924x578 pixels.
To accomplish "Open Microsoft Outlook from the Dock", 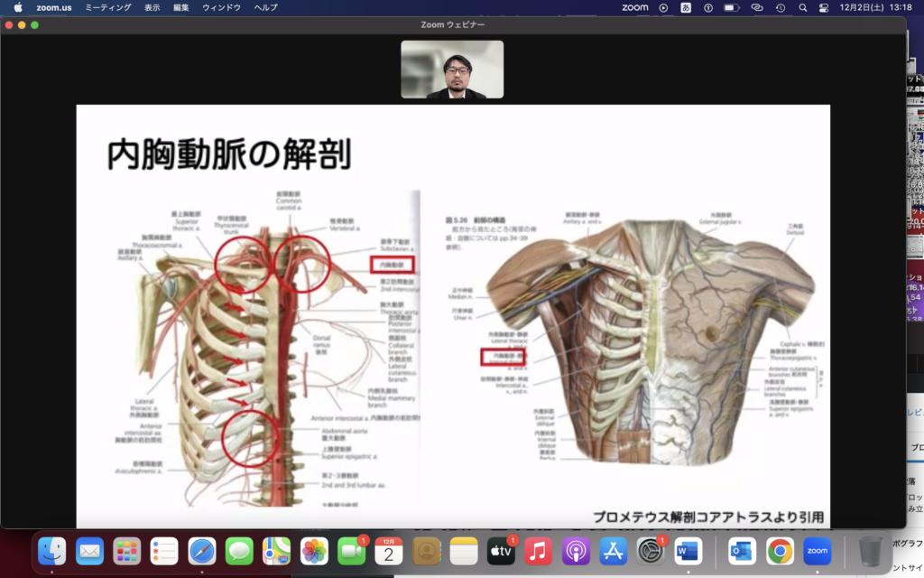I will pyautogui.click(x=742, y=550).
